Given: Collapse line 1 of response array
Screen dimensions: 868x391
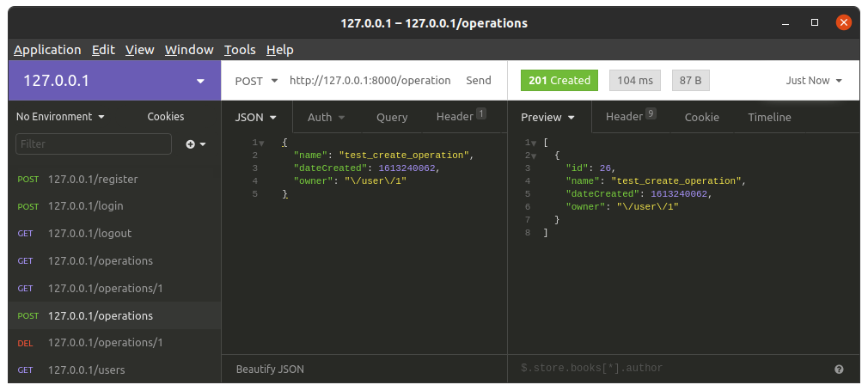Looking at the screenshot, I should pyautogui.click(x=534, y=144).
